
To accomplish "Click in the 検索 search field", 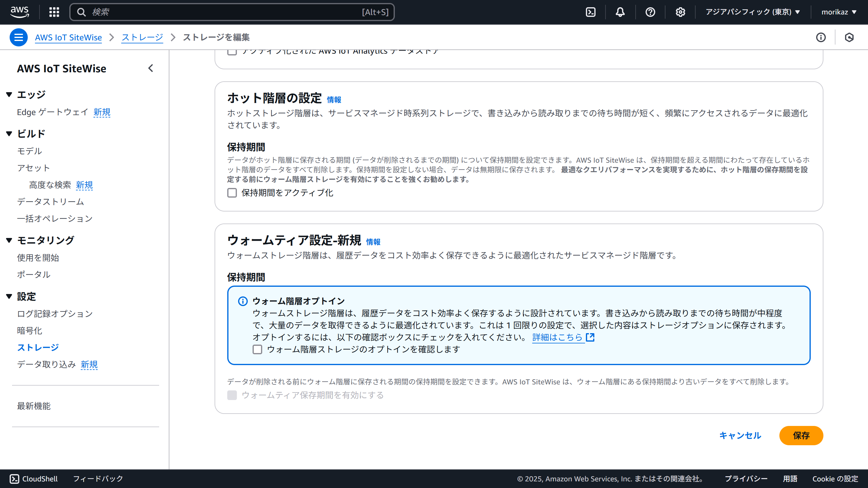I will point(222,12).
